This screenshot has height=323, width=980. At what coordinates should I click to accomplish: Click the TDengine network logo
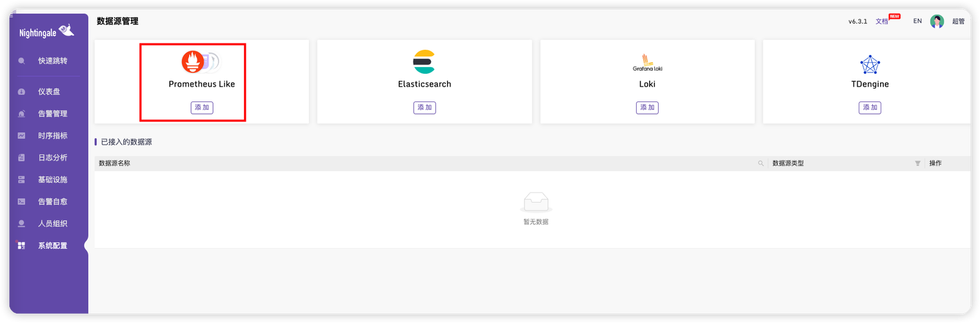click(x=870, y=64)
